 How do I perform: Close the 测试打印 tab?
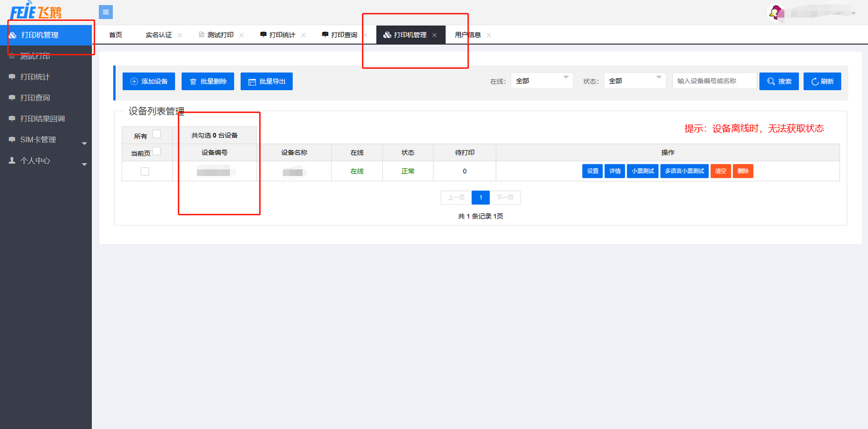pyautogui.click(x=241, y=35)
